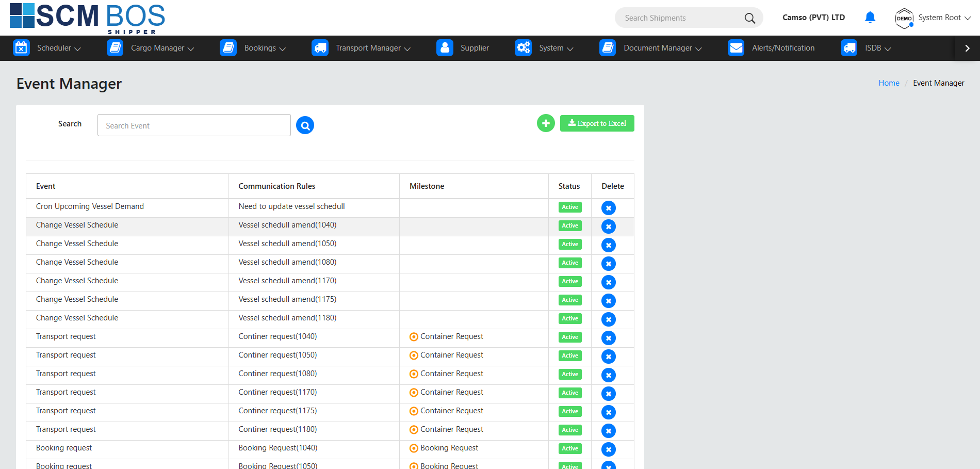Image resolution: width=980 pixels, height=469 pixels.
Task: Click the Communication Rules column header
Action: click(x=277, y=186)
